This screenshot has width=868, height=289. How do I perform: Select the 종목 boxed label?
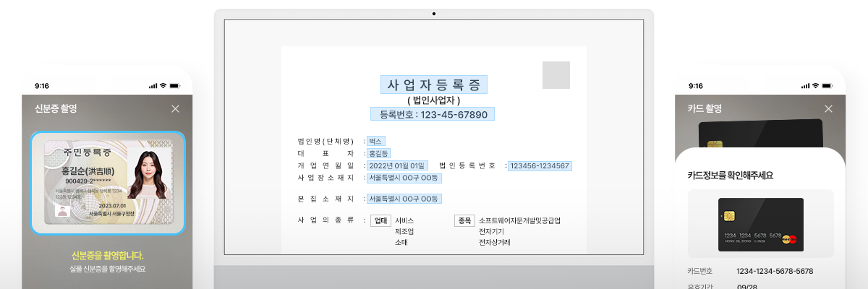pyautogui.click(x=464, y=220)
